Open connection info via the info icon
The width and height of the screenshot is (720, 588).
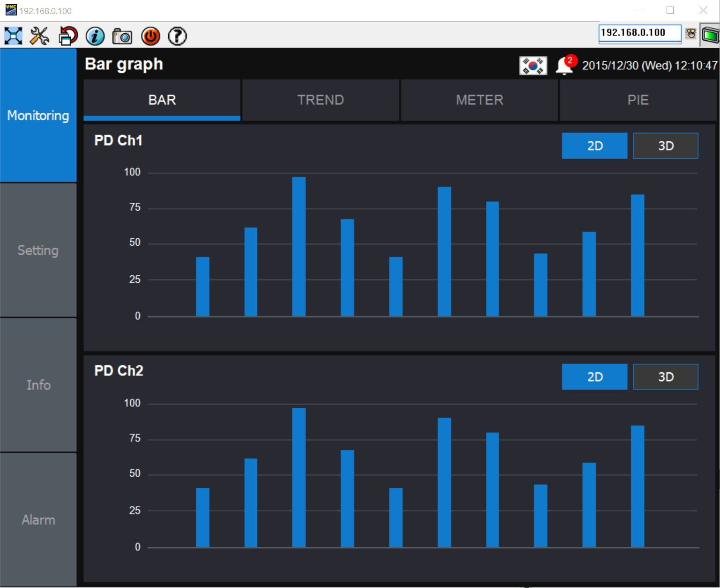(x=95, y=36)
